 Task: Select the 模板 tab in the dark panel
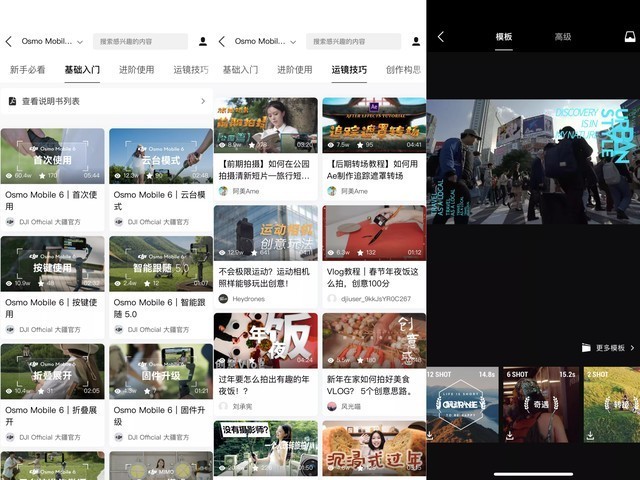click(504, 37)
